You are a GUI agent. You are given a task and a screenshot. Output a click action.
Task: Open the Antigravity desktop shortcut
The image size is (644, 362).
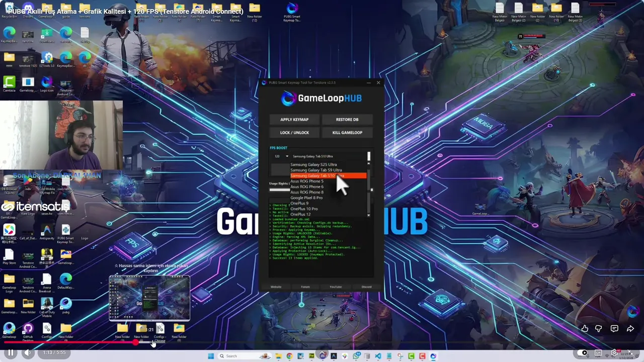coord(47,232)
